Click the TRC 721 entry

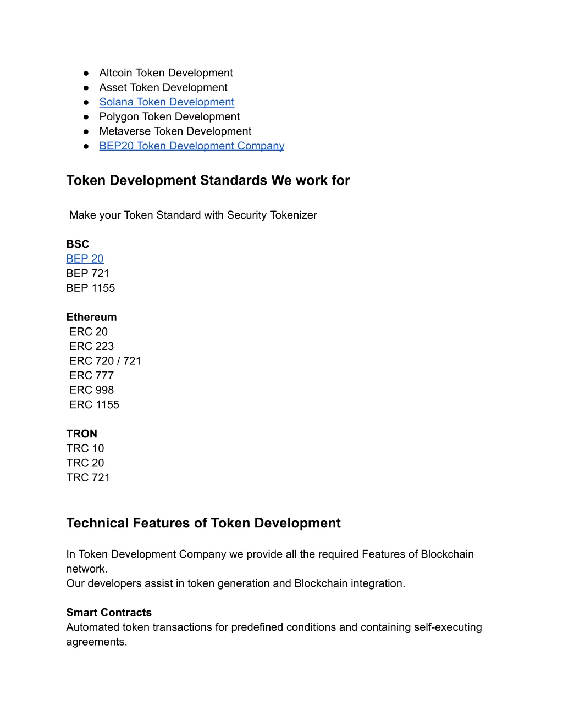pos(88,477)
